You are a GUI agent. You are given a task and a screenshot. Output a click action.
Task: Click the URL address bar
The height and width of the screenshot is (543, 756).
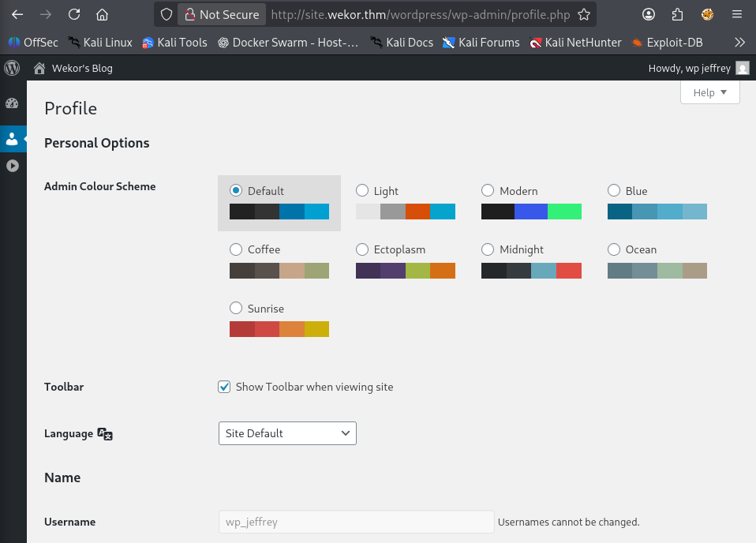pyautogui.click(x=421, y=14)
